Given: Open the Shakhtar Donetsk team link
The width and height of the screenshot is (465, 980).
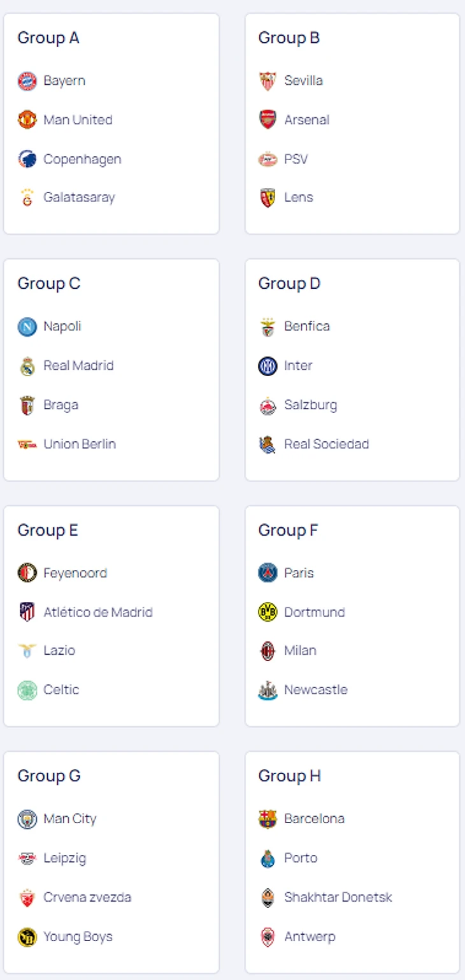Looking at the screenshot, I should (x=338, y=897).
